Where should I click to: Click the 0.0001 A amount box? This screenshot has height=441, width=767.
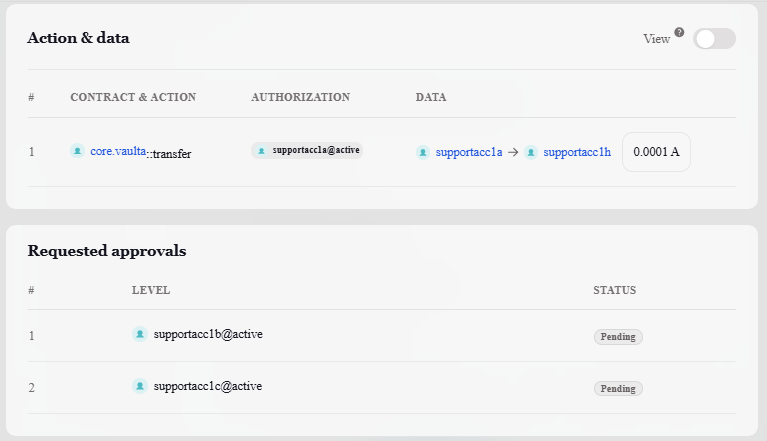coord(656,152)
